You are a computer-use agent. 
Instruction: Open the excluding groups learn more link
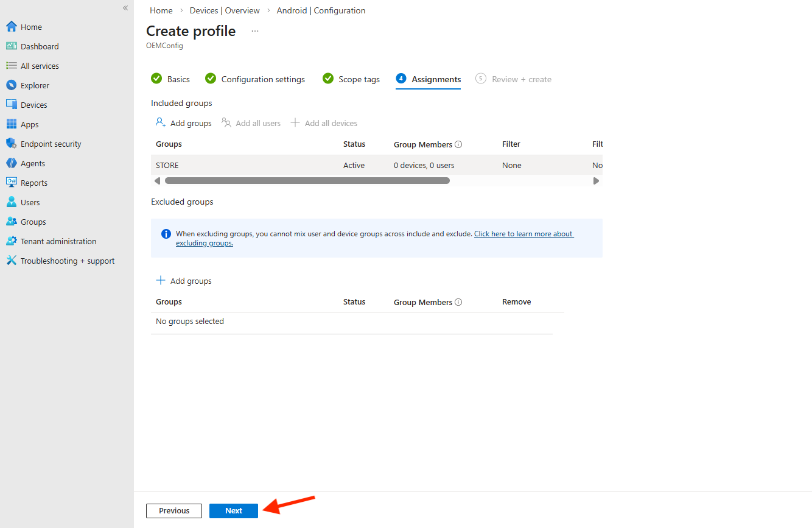pos(523,234)
